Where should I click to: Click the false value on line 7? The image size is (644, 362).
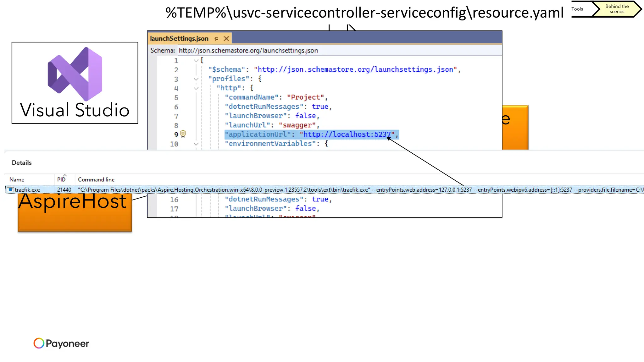pyautogui.click(x=305, y=116)
